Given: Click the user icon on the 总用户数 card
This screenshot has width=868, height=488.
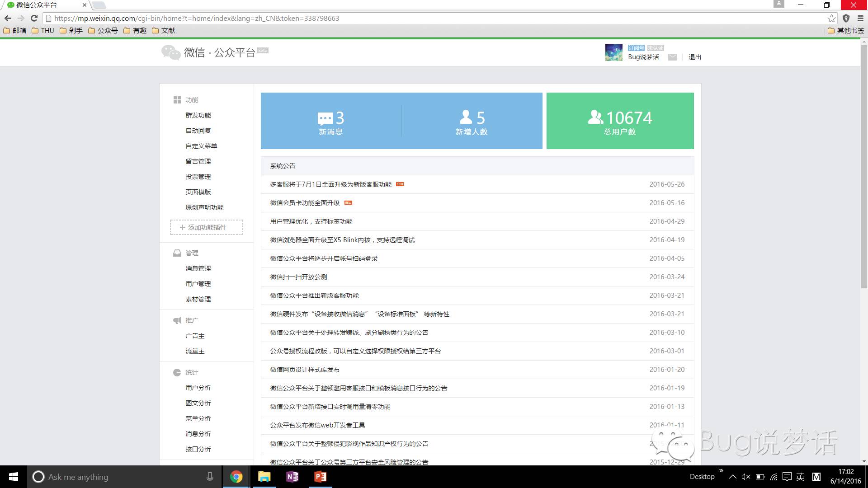Looking at the screenshot, I should [596, 117].
